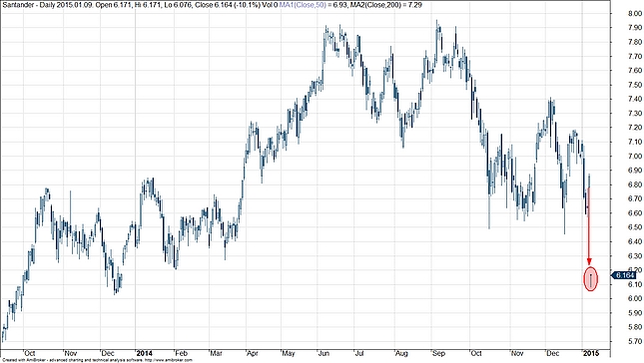
Task: Select the MA2(Close,200) = 7.29 legend
Action: click(387, 5)
